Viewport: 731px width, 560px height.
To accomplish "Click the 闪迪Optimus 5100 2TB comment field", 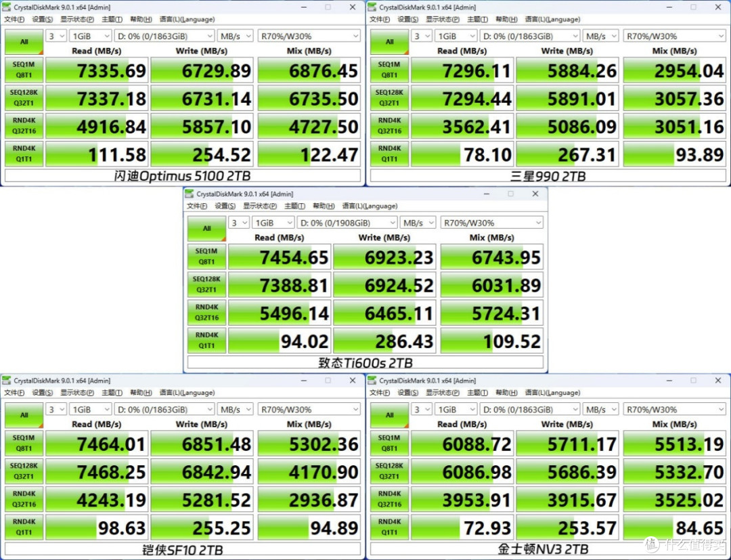I will (183, 176).
